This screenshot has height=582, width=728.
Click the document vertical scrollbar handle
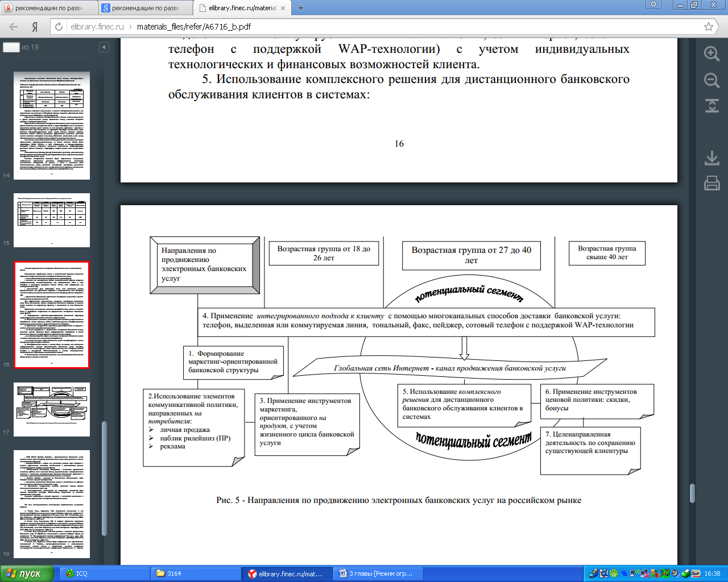692,493
